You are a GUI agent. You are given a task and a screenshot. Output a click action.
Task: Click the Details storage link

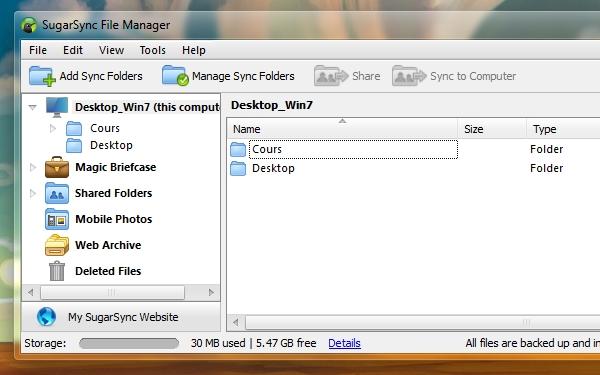(x=344, y=343)
